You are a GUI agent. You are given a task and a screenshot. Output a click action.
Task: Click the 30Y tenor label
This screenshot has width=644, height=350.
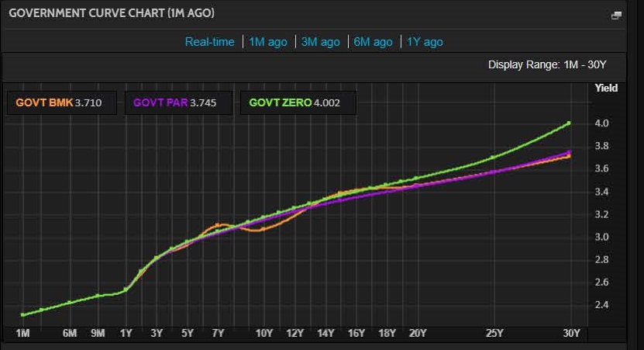point(571,333)
